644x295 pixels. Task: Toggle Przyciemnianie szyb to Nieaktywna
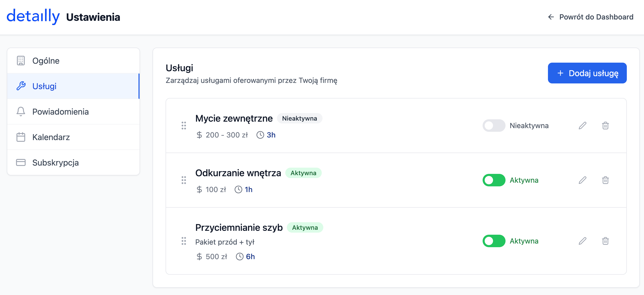coord(494,241)
